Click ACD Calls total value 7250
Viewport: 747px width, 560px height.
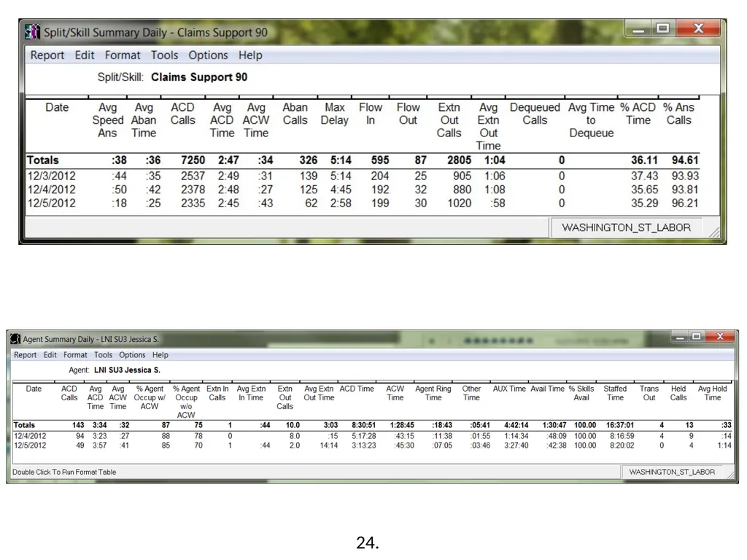(x=193, y=160)
